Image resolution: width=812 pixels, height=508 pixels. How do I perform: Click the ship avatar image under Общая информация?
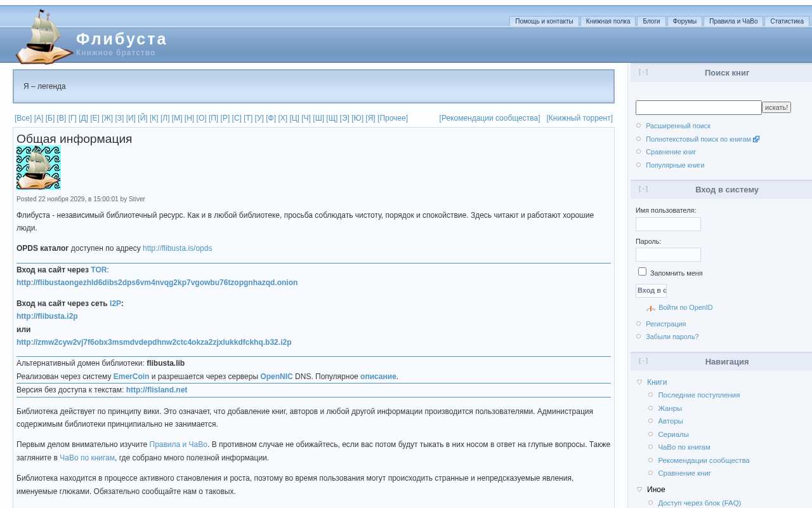(x=39, y=168)
